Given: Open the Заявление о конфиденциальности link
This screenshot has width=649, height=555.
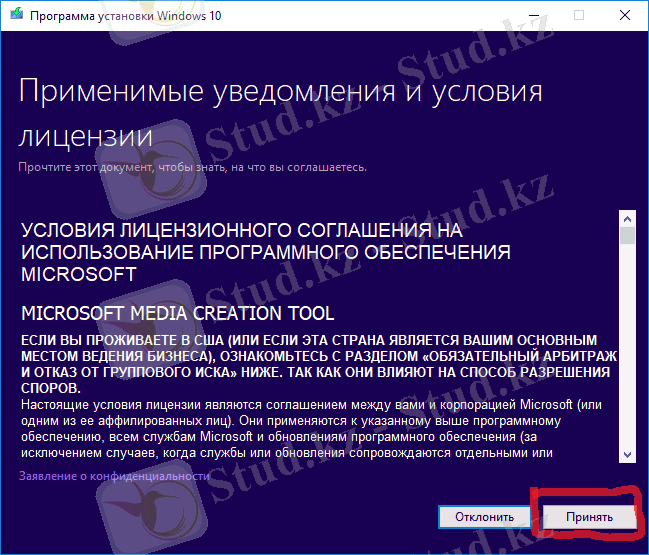Looking at the screenshot, I should click(114, 476).
